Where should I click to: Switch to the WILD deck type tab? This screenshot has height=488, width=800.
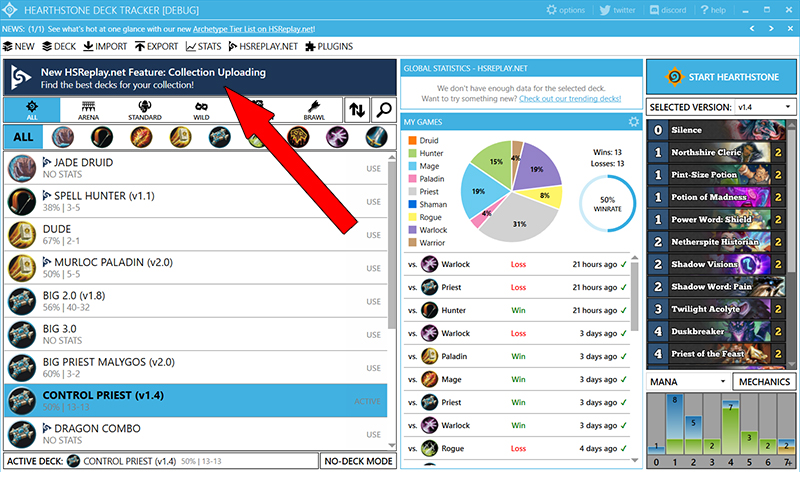(201, 110)
